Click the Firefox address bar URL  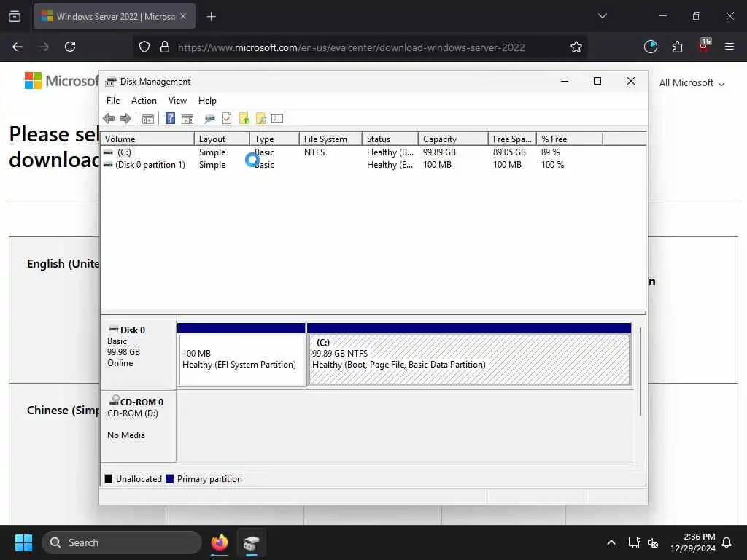(351, 47)
